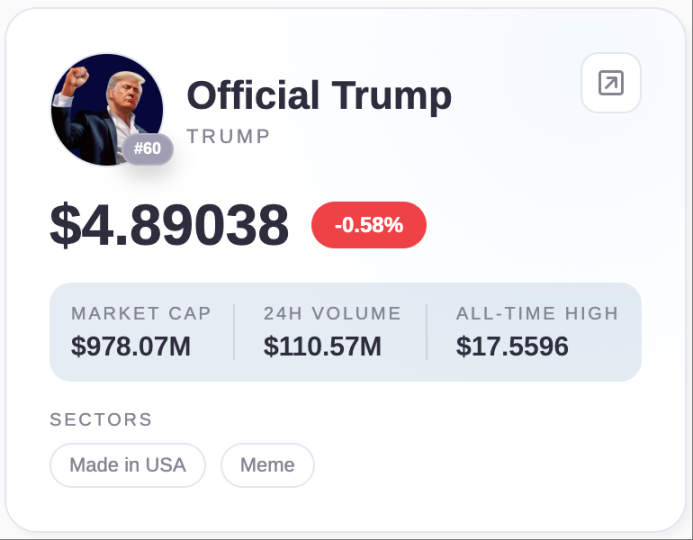Select the TRUMP ticker symbol
Viewport: 693px width, 540px height.
point(228,137)
